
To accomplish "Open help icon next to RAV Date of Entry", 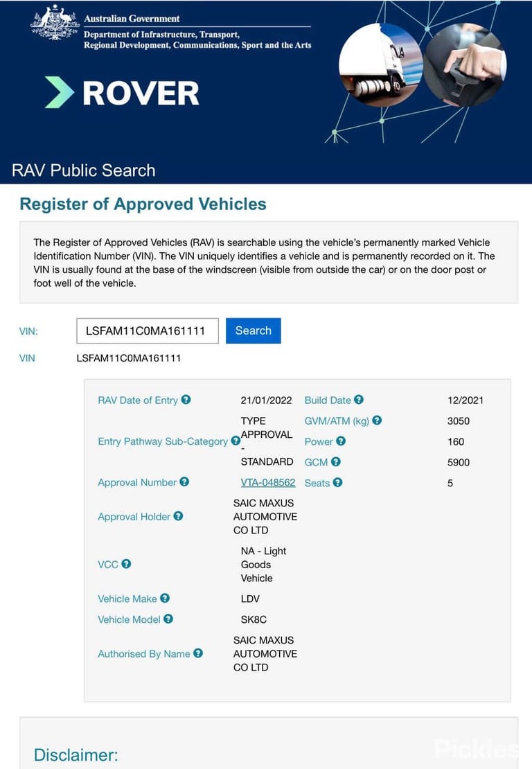I will [186, 400].
